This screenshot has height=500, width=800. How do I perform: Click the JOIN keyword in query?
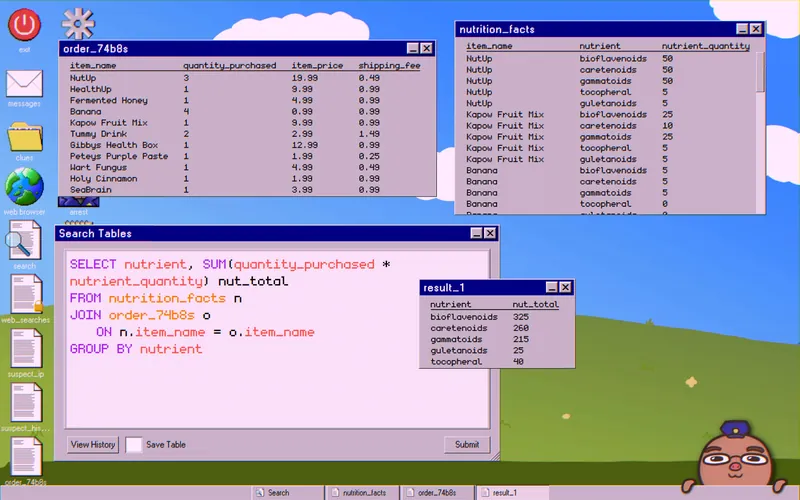(x=85, y=315)
